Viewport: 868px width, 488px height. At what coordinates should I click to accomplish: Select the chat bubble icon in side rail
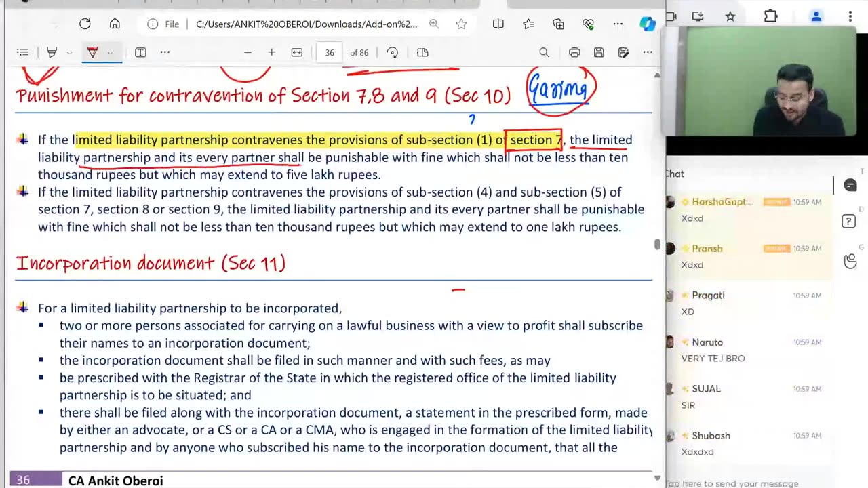tap(850, 185)
